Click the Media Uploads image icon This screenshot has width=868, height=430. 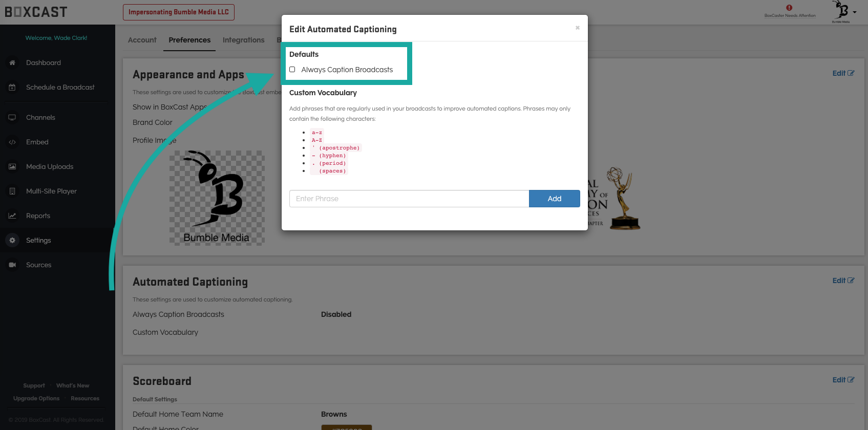pyautogui.click(x=12, y=167)
